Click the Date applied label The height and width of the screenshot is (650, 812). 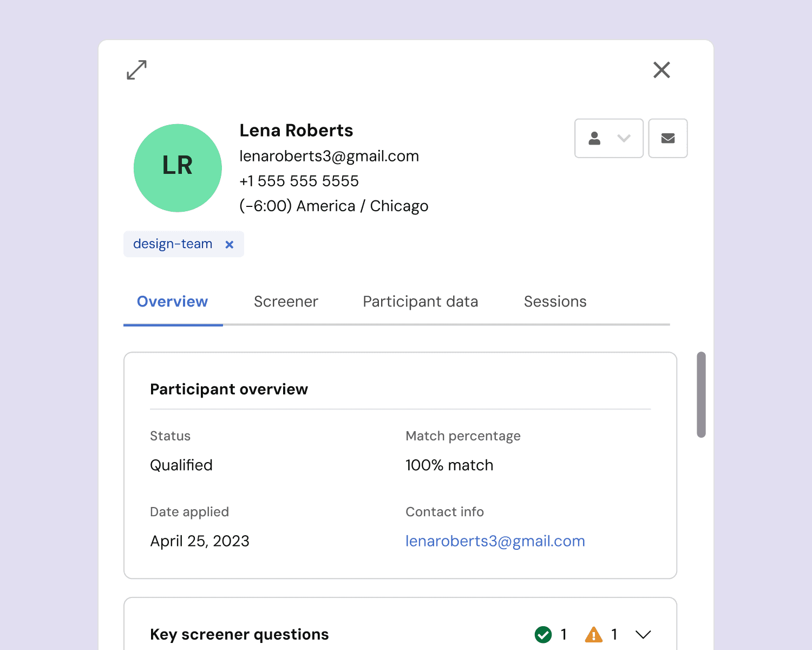189,512
